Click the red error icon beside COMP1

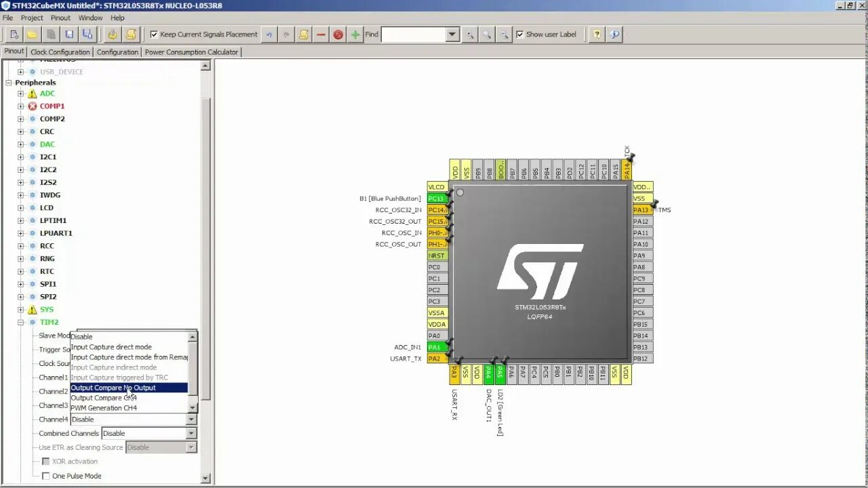[x=32, y=106]
